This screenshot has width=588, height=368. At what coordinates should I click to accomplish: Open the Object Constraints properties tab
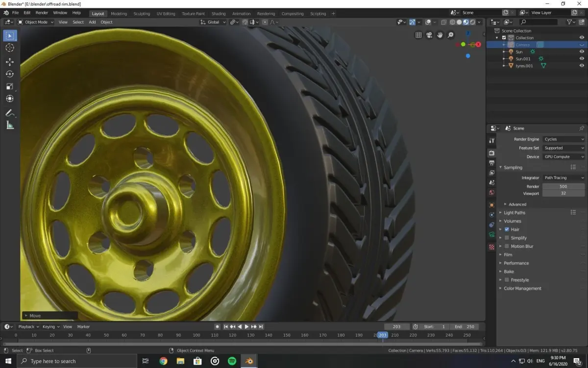(x=491, y=225)
